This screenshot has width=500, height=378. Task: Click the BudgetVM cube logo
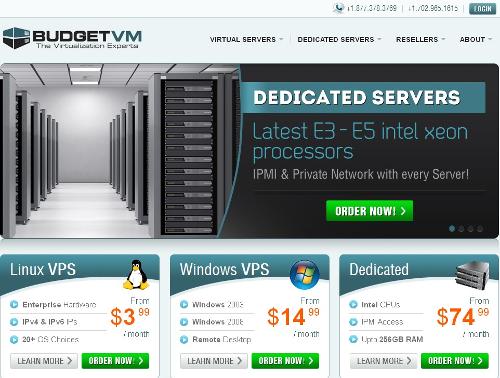pyautogui.click(x=16, y=38)
